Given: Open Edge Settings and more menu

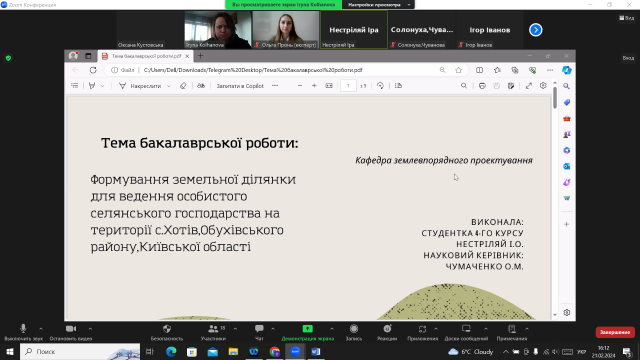Looking at the screenshot, I should (550, 70).
